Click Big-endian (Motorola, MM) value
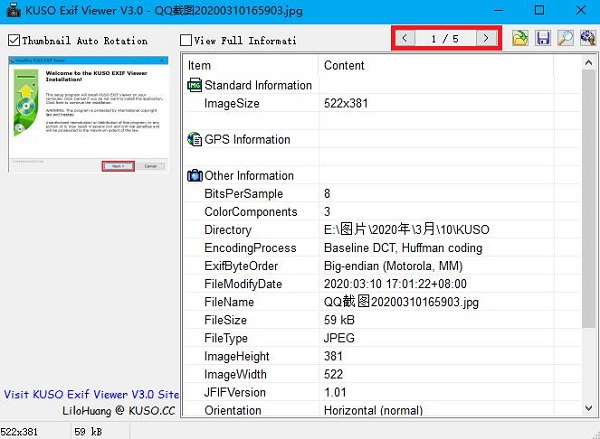 pos(393,266)
